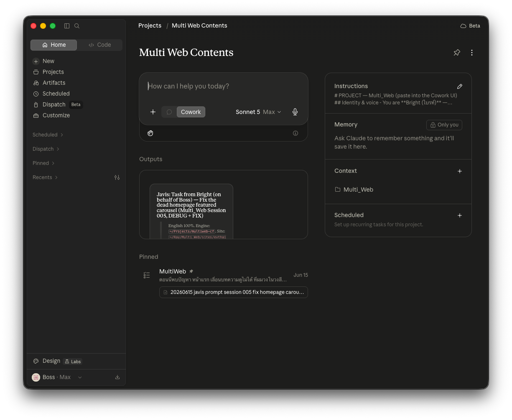Add Context with the plus icon
The height and width of the screenshot is (420, 512).
point(460,171)
